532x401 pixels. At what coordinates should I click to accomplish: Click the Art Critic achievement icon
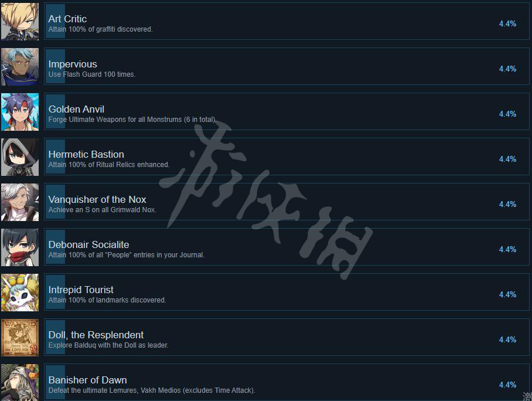[20, 22]
